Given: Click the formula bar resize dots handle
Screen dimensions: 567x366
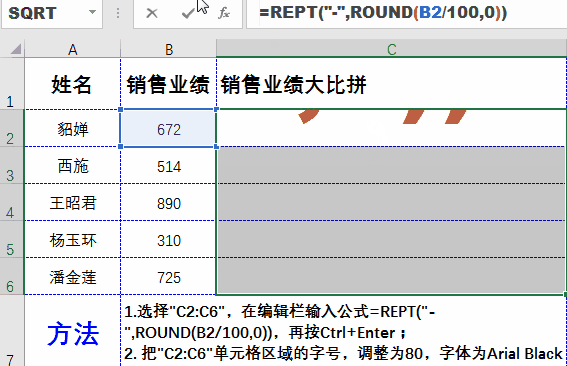Looking at the screenshot, I should [x=118, y=13].
